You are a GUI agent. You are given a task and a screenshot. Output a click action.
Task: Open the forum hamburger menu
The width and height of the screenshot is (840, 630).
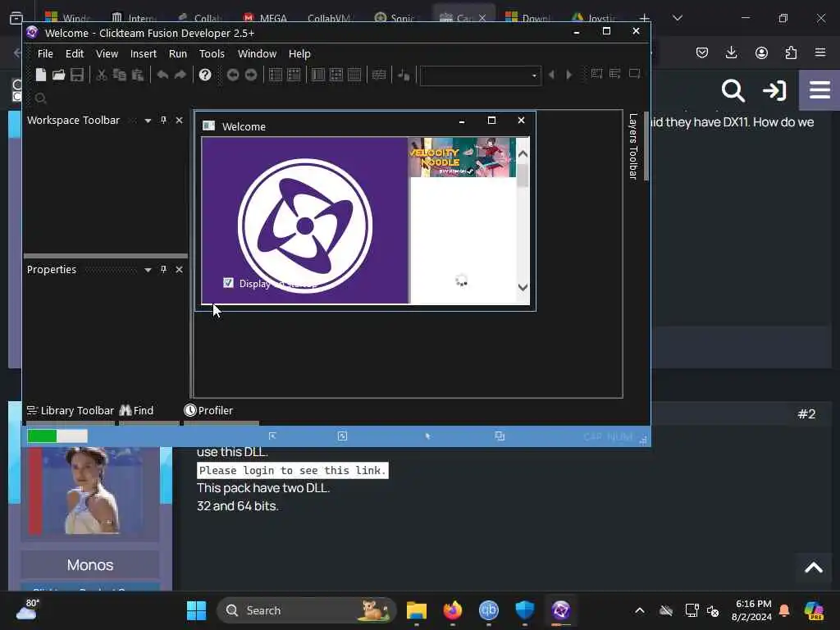click(x=819, y=89)
